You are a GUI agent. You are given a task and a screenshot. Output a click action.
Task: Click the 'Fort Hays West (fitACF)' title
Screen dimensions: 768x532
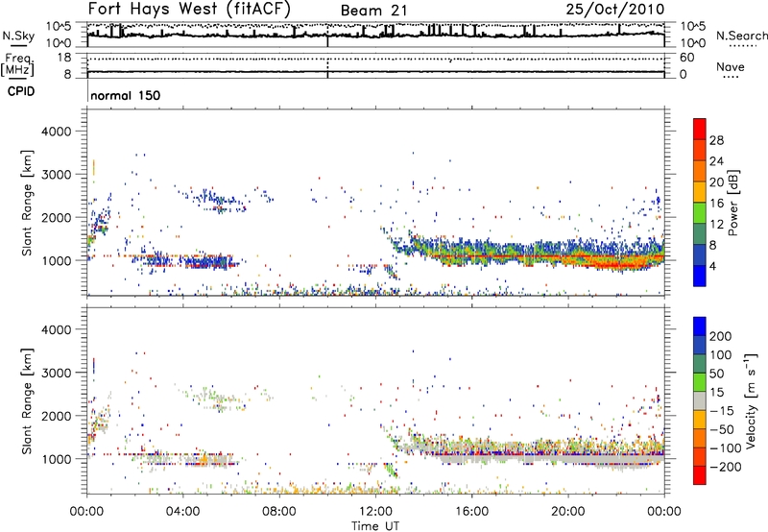(189, 10)
